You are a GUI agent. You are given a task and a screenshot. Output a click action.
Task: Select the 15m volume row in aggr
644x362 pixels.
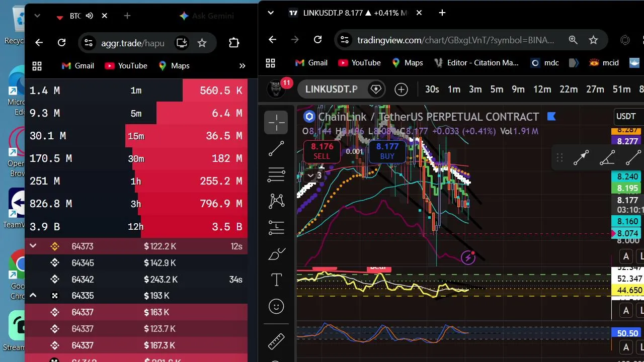click(x=136, y=136)
